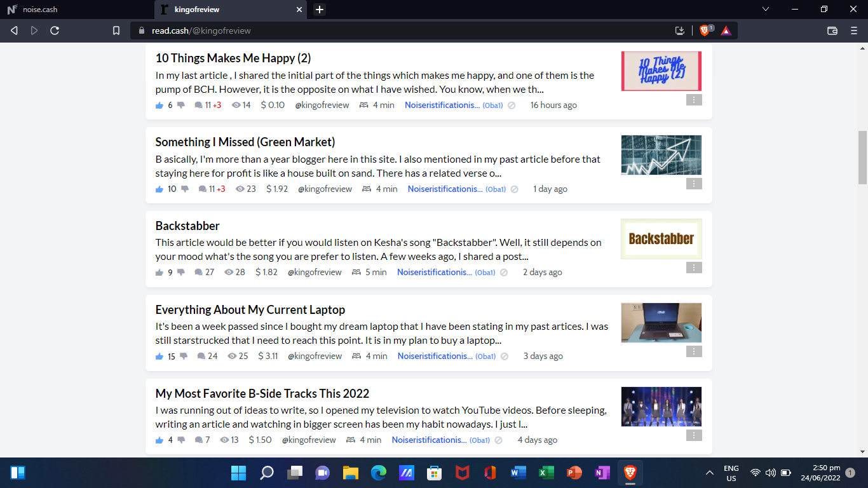The image size is (868, 488).
Task: Dislike the '10 Things Makes Me Happy (2)' article
Action: [181, 105]
